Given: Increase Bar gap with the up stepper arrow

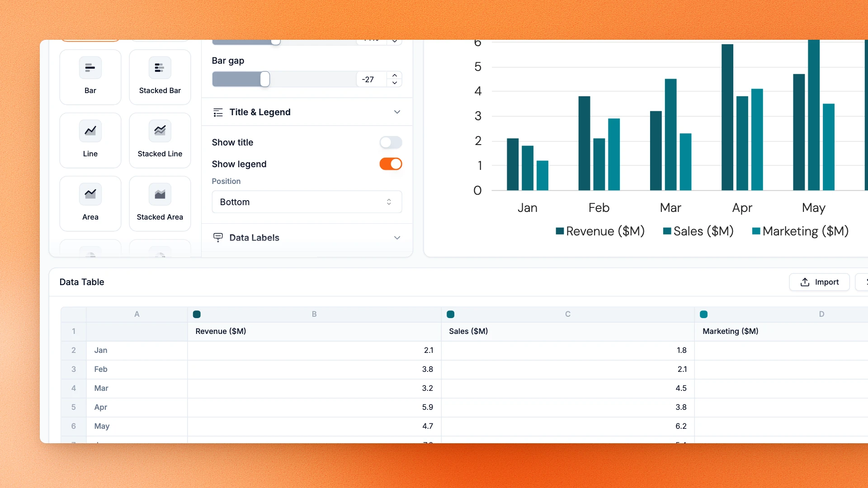Looking at the screenshot, I should 395,75.
